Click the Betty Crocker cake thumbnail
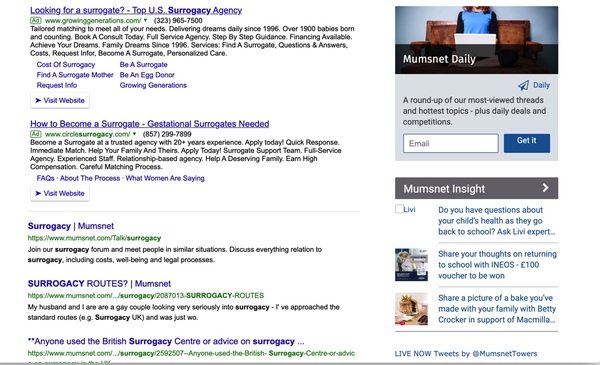Viewport: 600px width, 365px height. tap(411, 309)
